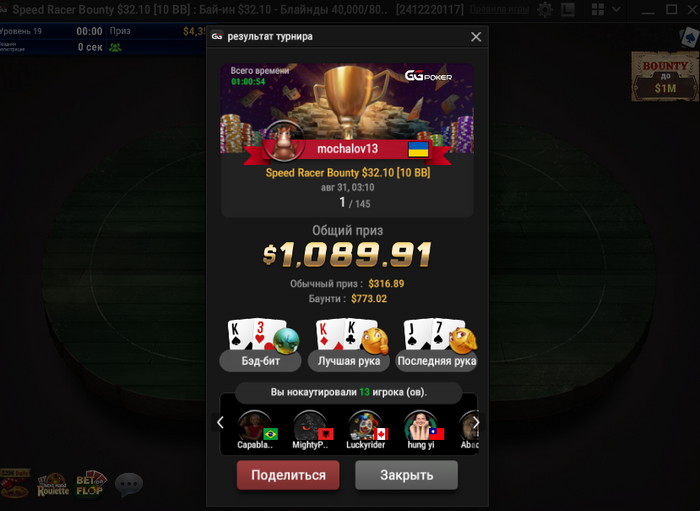Click the mochalov13 horse avatar

[x=283, y=140]
